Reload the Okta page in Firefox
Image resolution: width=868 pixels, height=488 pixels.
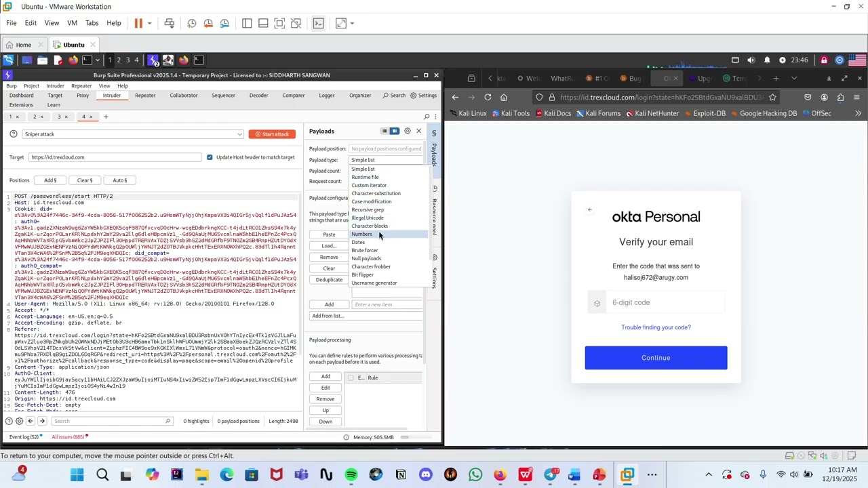(488, 97)
